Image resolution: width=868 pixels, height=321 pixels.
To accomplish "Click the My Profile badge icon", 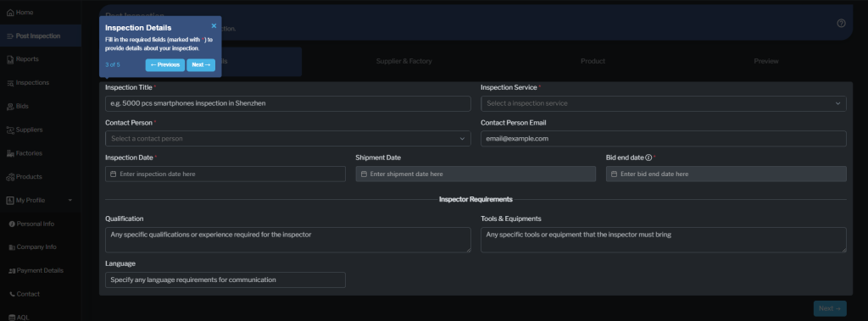I will click(10, 201).
